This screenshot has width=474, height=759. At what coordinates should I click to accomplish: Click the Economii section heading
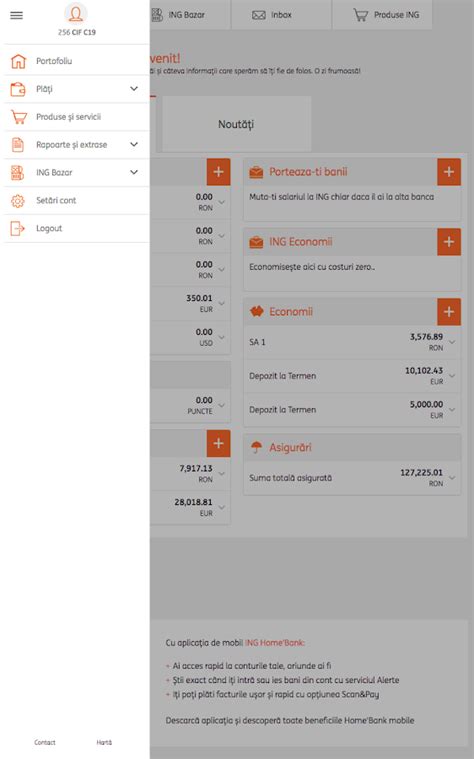point(291,311)
